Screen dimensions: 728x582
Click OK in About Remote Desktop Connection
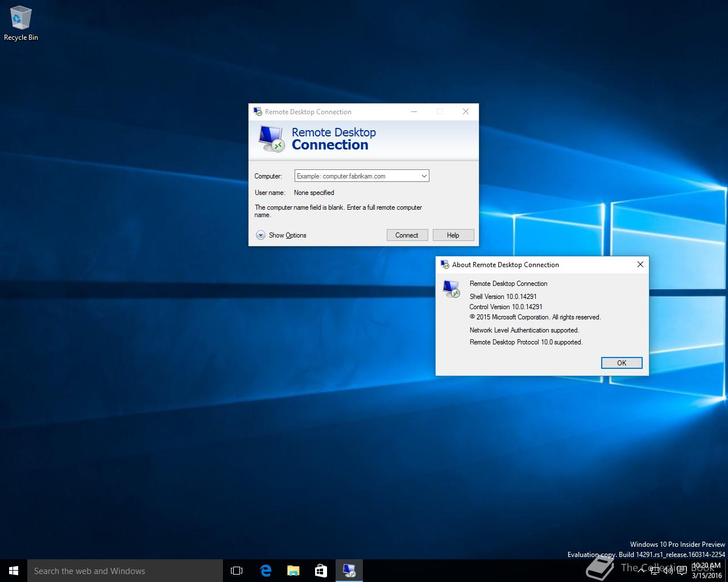point(622,363)
